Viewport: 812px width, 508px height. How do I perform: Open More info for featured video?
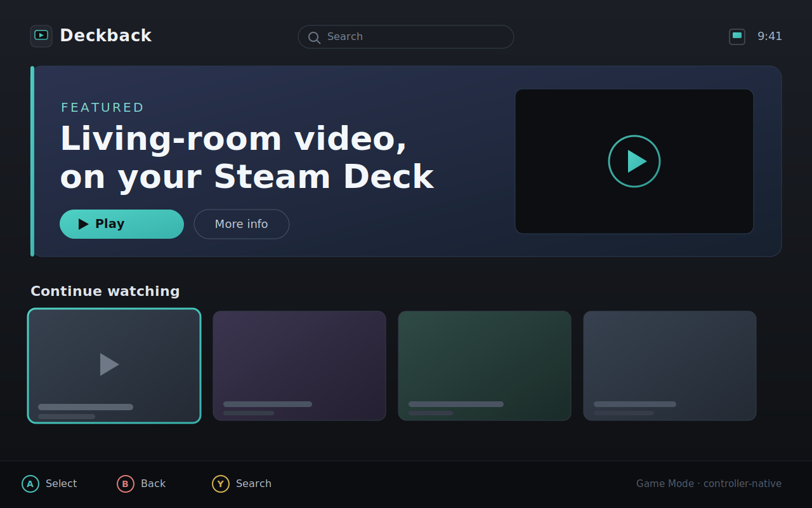pyautogui.click(x=242, y=224)
